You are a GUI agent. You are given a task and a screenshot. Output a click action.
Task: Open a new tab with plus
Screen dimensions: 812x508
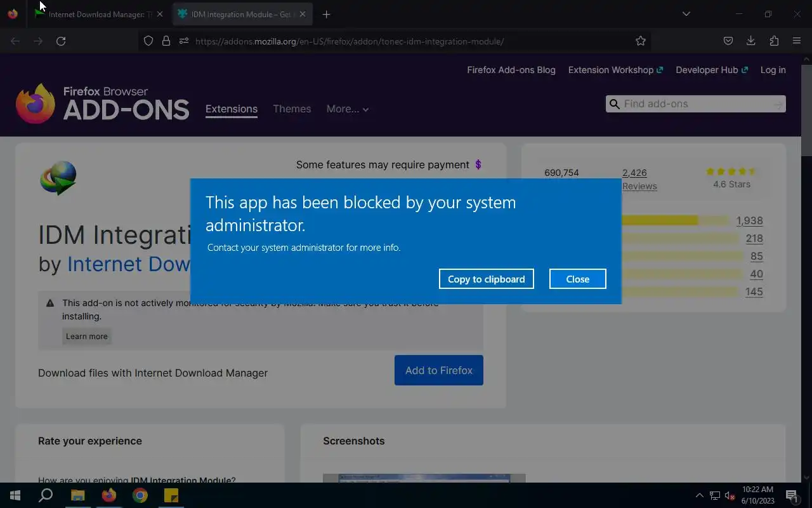(x=326, y=14)
